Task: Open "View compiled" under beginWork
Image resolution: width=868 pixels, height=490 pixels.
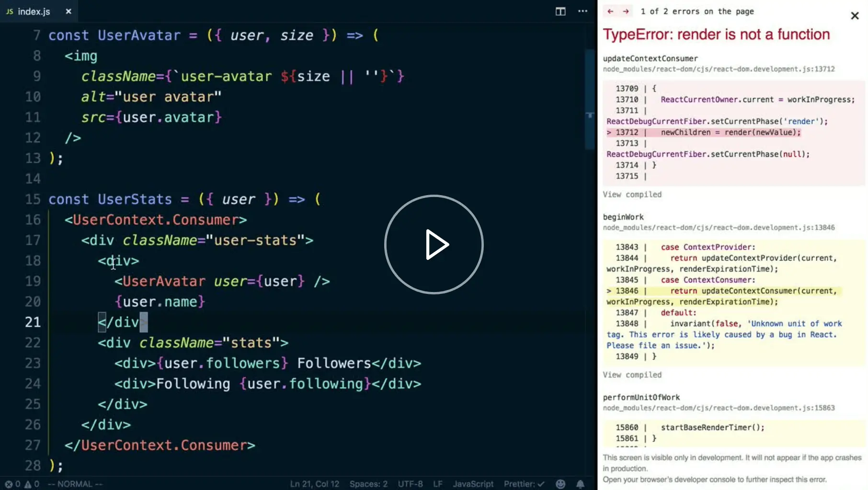Action: tap(632, 375)
